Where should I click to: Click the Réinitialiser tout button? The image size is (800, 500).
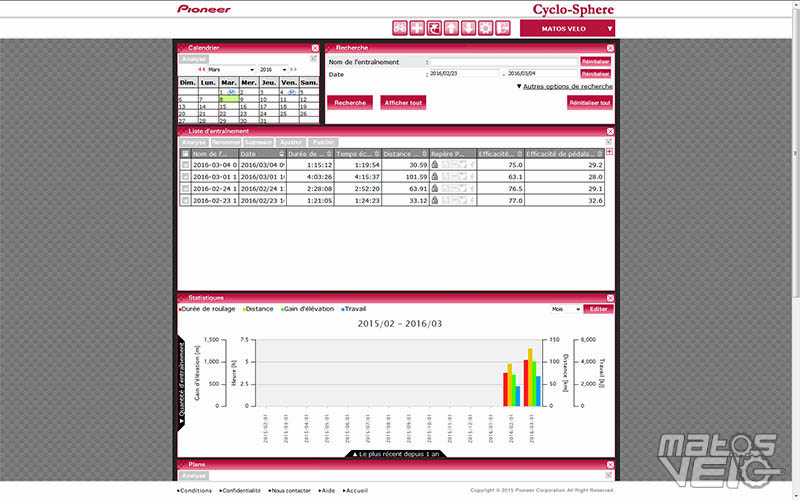tap(590, 103)
